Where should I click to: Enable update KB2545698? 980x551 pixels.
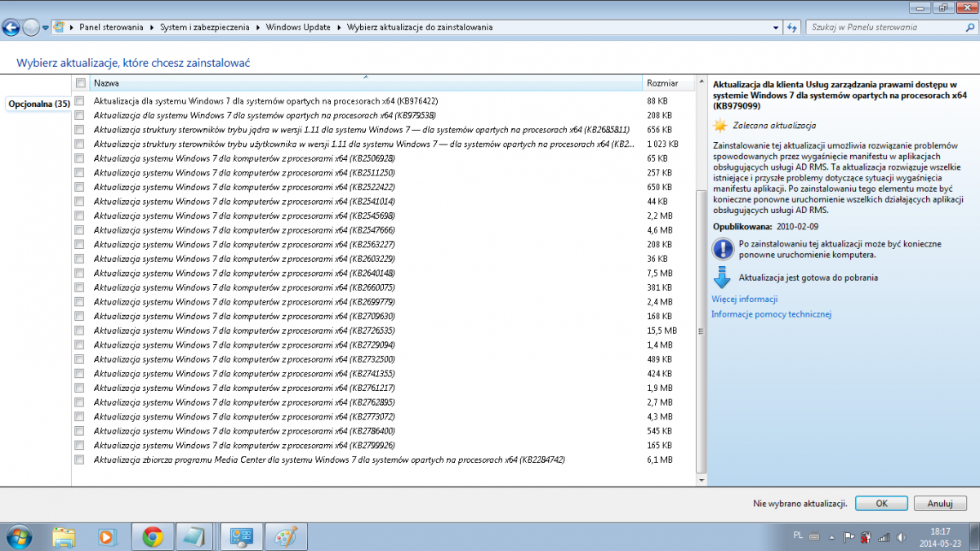tap(79, 216)
